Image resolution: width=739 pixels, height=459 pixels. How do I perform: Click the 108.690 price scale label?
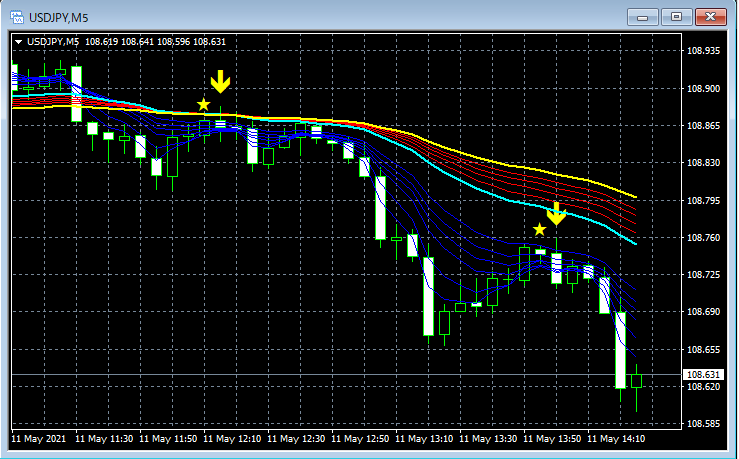[x=703, y=311]
